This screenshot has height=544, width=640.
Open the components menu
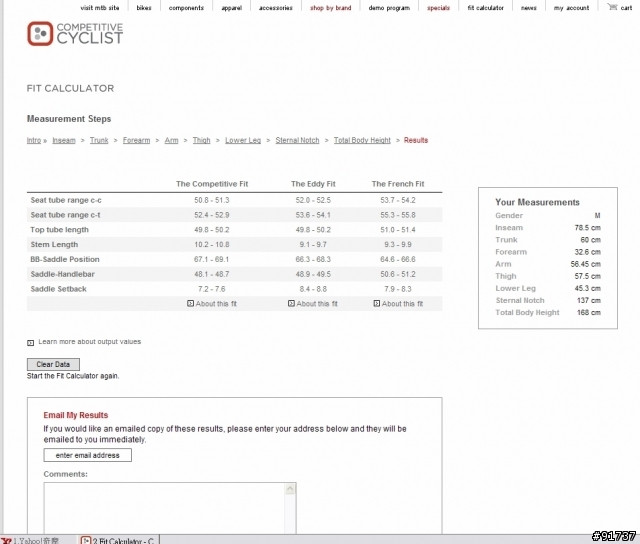[186, 8]
